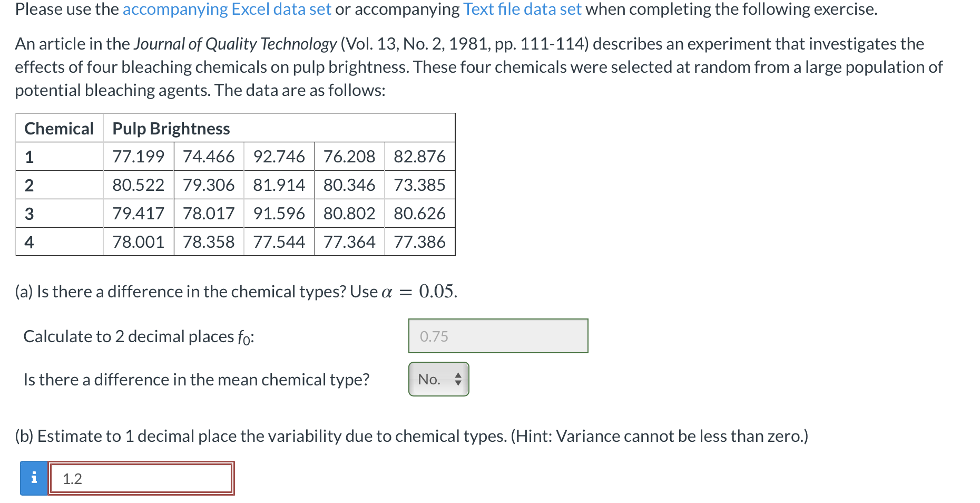
Task: Click the cell with value 79.306
Action: coord(209,185)
